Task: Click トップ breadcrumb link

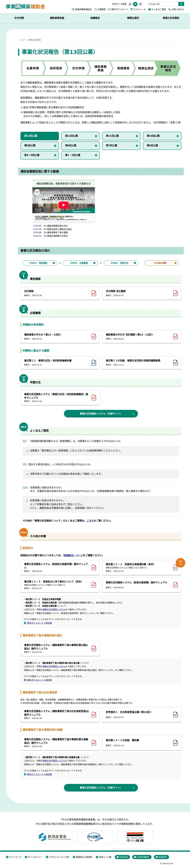Action: [x=22, y=40]
